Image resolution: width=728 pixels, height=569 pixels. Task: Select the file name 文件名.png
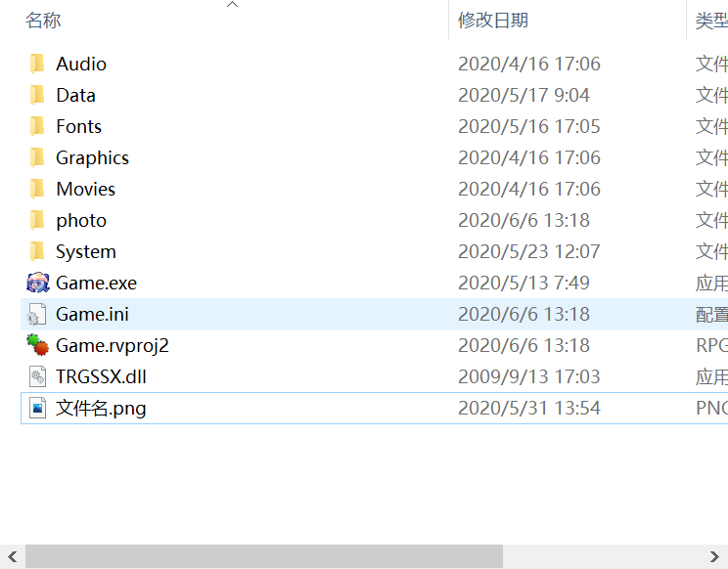pyautogui.click(x=101, y=409)
